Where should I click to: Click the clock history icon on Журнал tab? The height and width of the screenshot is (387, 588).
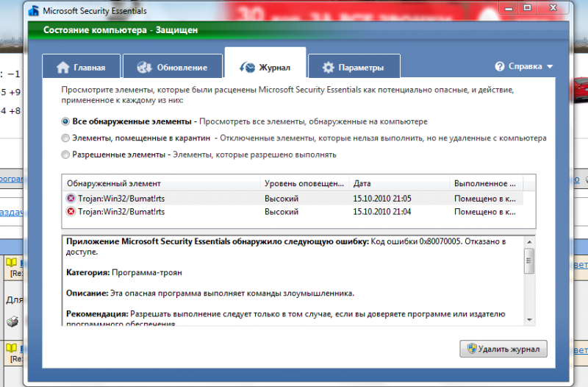247,67
